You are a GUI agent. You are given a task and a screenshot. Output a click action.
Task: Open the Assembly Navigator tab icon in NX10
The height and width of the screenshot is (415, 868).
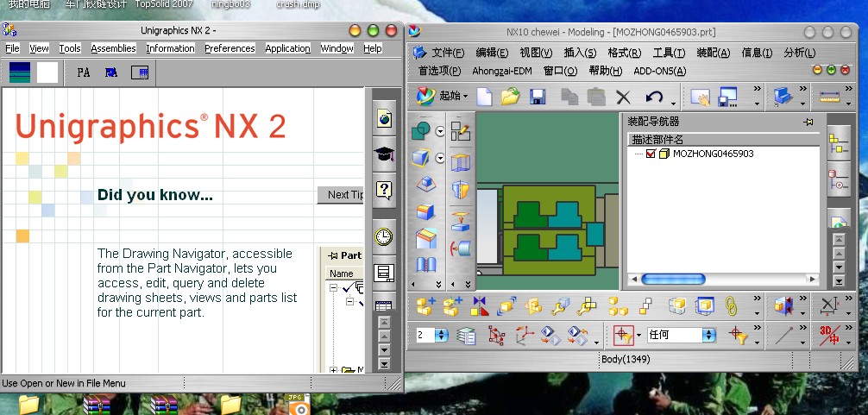point(839,143)
